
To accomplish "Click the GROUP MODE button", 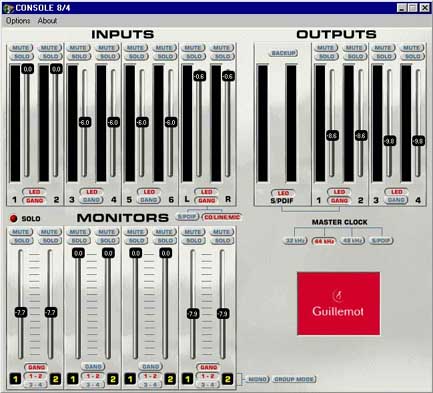I will click(x=294, y=379).
